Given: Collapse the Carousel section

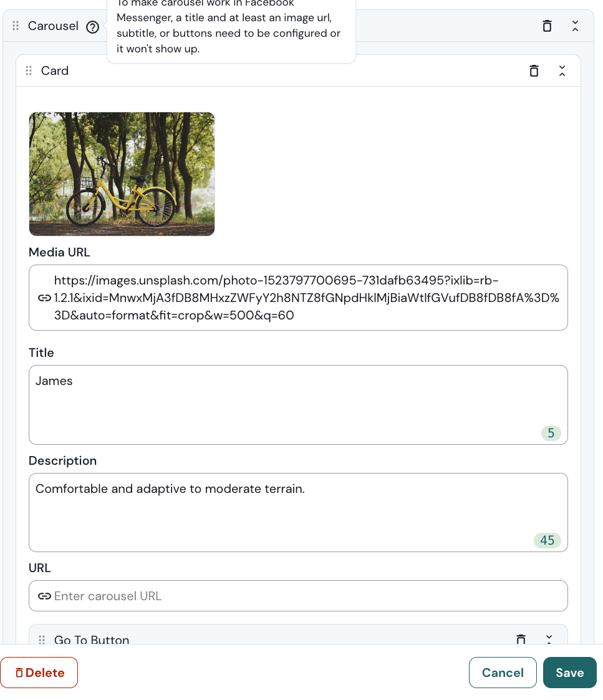Looking at the screenshot, I should (x=575, y=26).
